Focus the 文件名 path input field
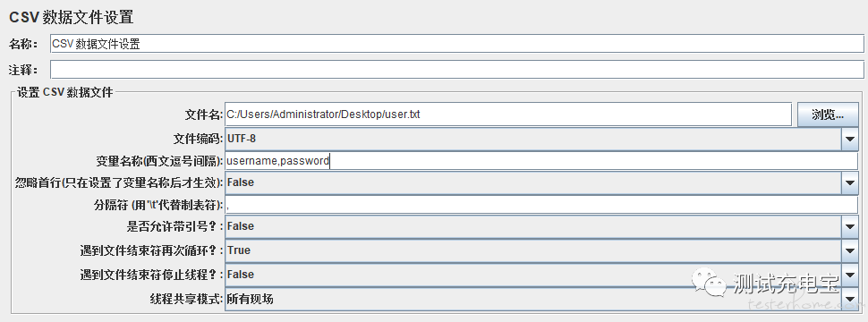868x322 pixels. tap(508, 114)
